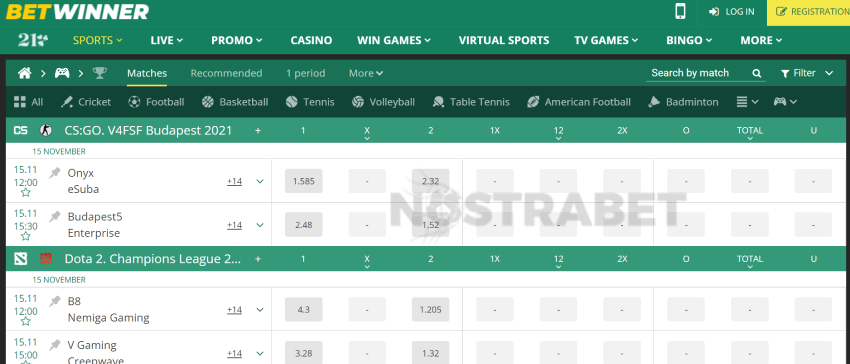Screen dimensions: 850x364
Task: Click the REGISTRATION button
Action: pos(808,12)
